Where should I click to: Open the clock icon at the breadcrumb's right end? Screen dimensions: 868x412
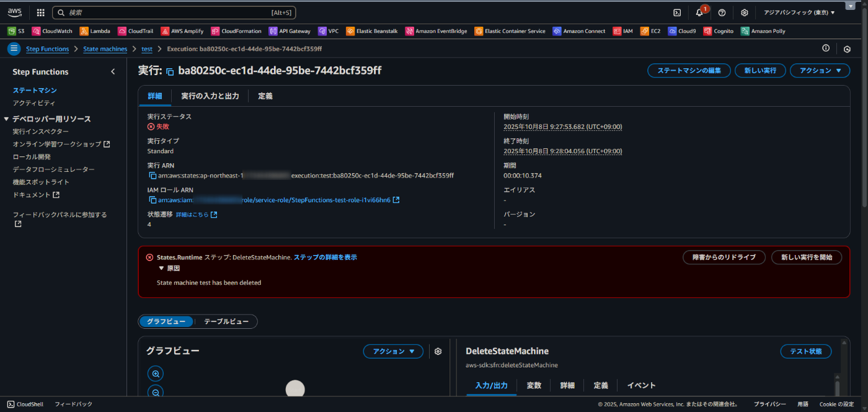(848, 49)
